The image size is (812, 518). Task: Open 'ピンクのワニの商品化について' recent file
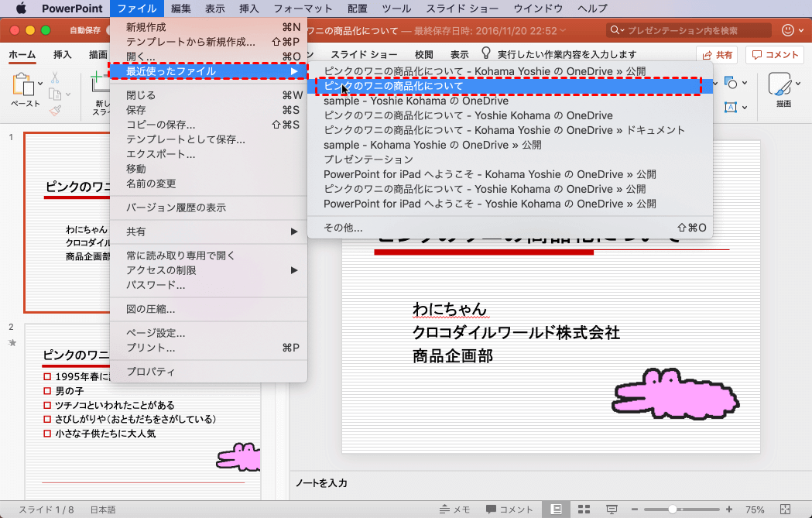click(393, 86)
